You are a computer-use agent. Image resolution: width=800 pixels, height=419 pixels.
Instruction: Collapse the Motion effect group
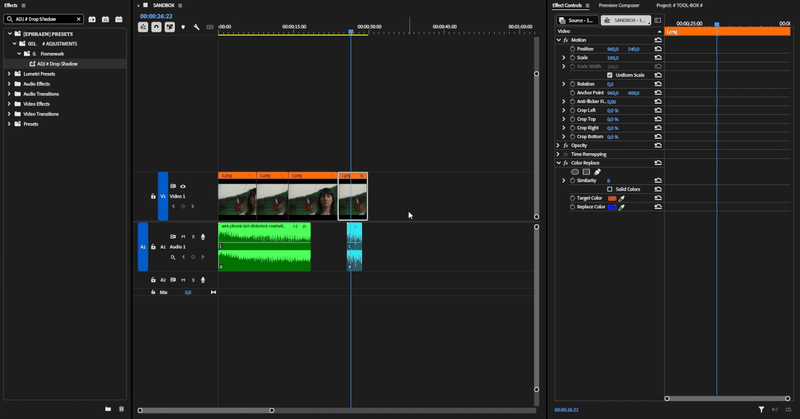click(x=558, y=40)
